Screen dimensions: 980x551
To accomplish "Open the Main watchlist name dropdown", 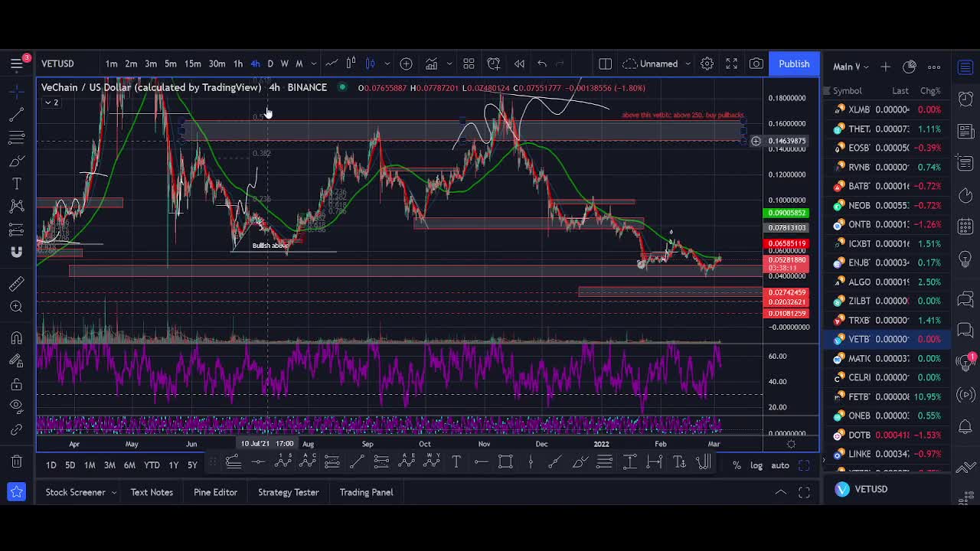I will (851, 67).
